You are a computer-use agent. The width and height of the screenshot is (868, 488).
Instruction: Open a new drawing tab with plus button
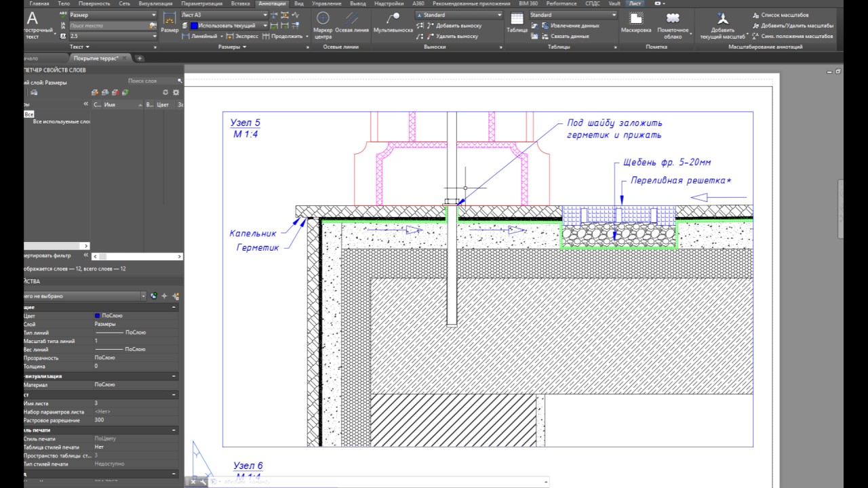(140, 58)
